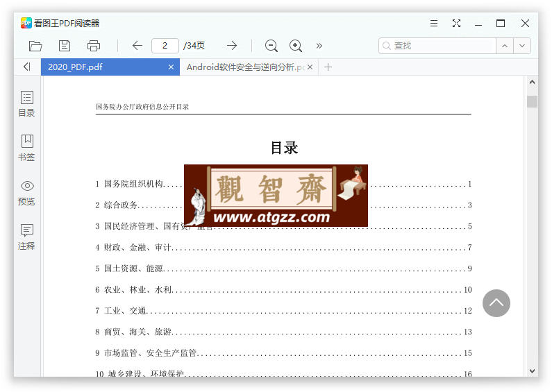Click TOC entry 8 商贸、海关、旅游
The height and width of the screenshot is (392, 552).
(283, 332)
